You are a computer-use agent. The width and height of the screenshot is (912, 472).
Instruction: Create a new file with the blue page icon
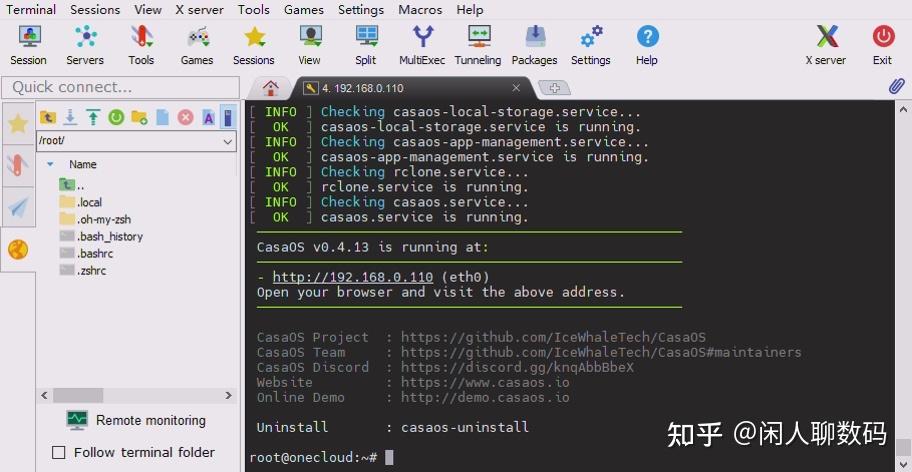[162, 117]
